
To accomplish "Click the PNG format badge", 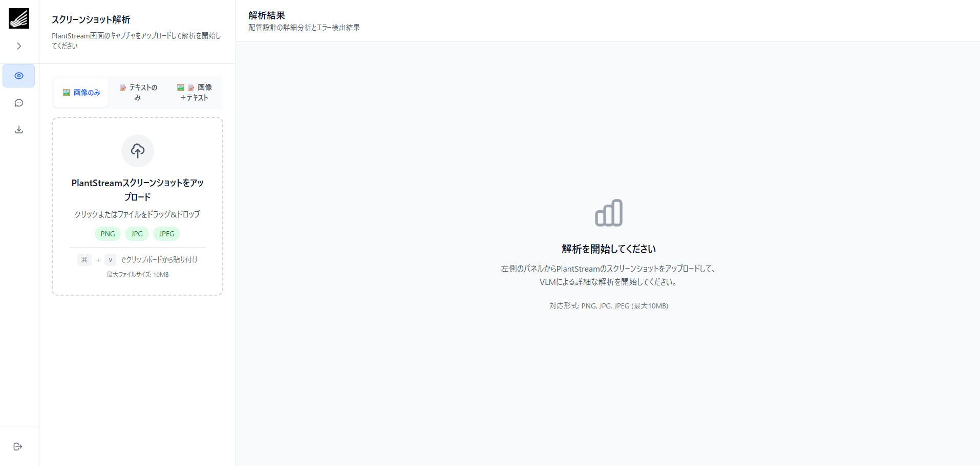I will [x=108, y=234].
